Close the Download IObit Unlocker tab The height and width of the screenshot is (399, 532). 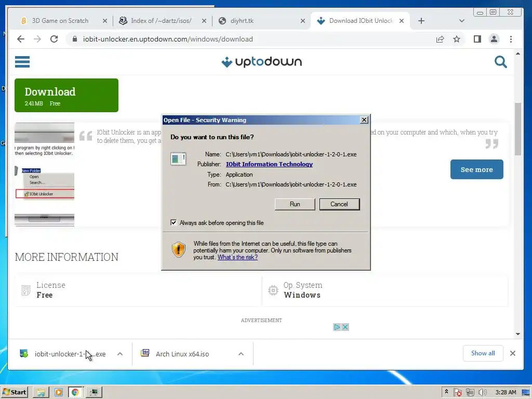[x=402, y=21]
